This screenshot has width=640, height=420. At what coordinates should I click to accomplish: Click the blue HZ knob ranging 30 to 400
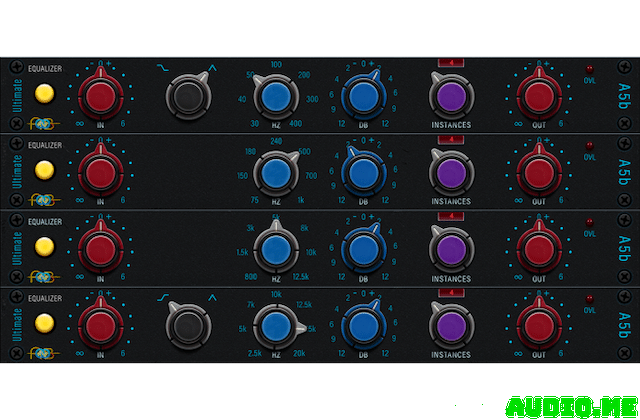(x=273, y=96)
